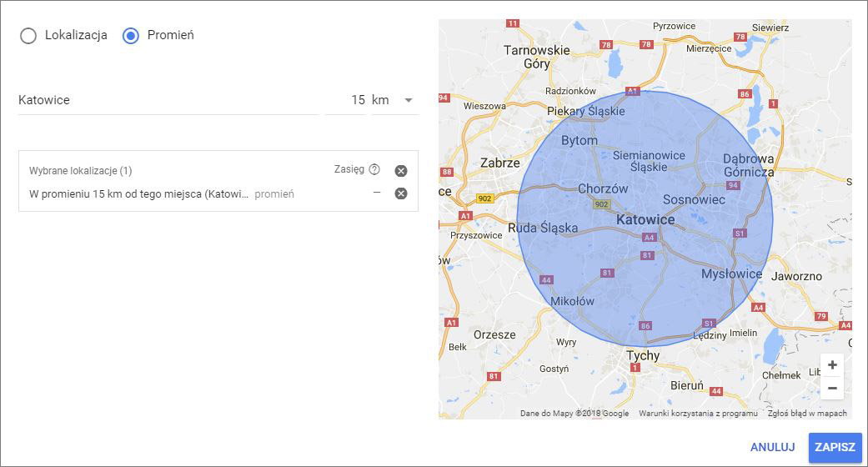Click the ANULUJ button

pos(772,447)
